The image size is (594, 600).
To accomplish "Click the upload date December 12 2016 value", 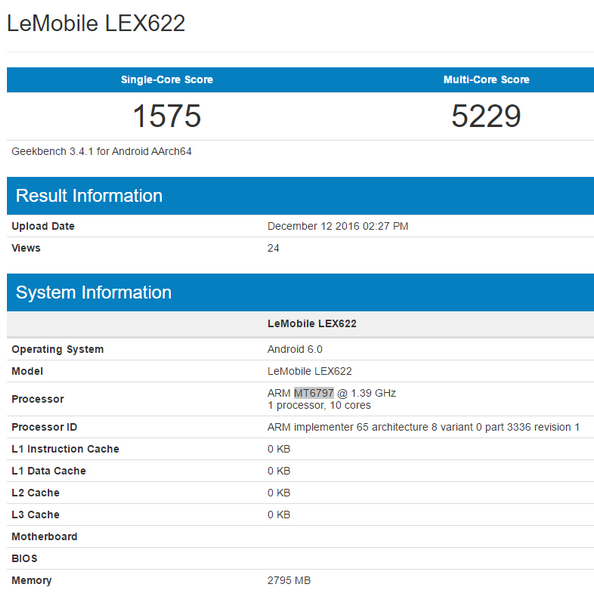I will tap(338, 226).
